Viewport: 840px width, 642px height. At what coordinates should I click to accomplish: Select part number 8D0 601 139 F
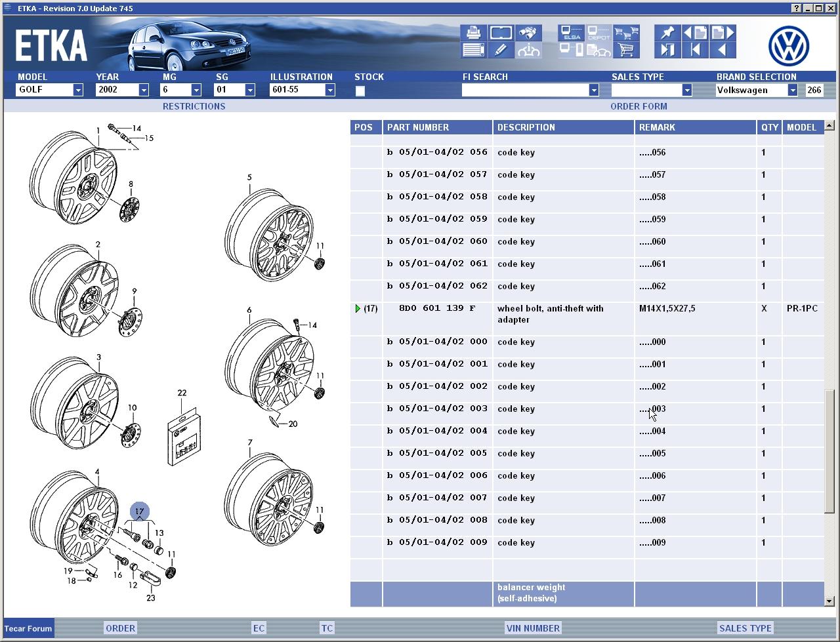point(437,308)
